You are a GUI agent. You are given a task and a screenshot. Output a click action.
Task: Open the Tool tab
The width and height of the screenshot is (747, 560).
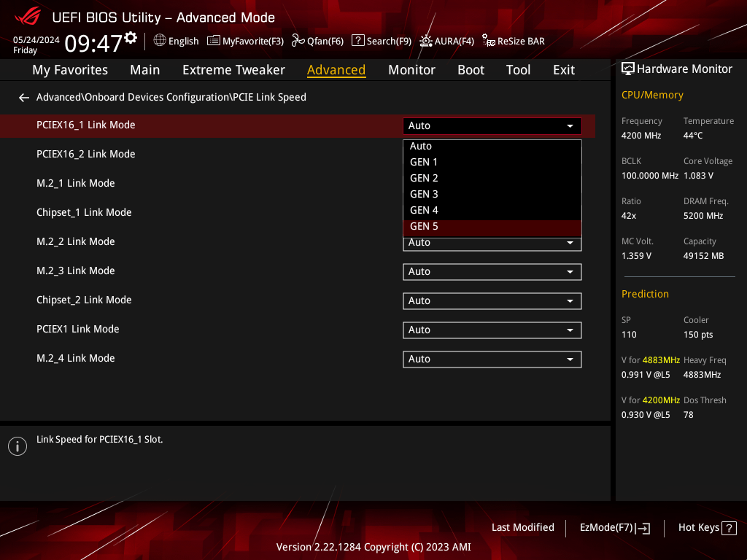tap(518, 70)
